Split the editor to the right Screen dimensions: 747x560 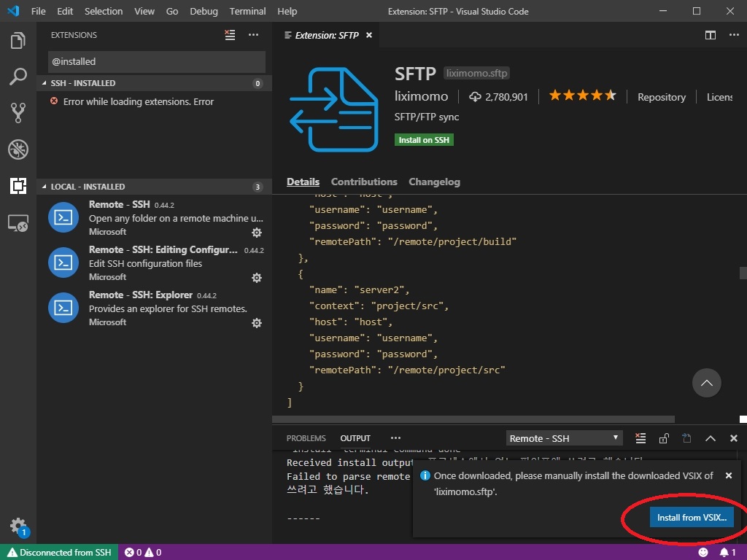711,35
